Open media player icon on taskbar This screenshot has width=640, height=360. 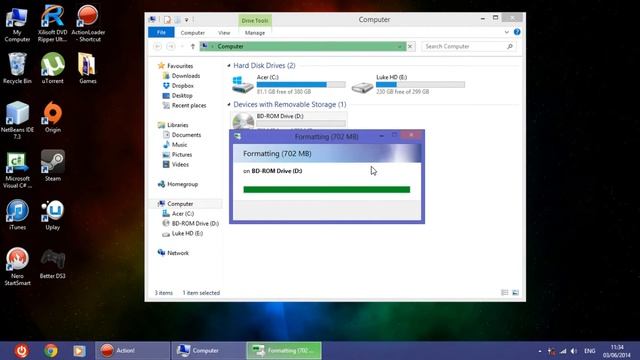[x=79, y=351]
